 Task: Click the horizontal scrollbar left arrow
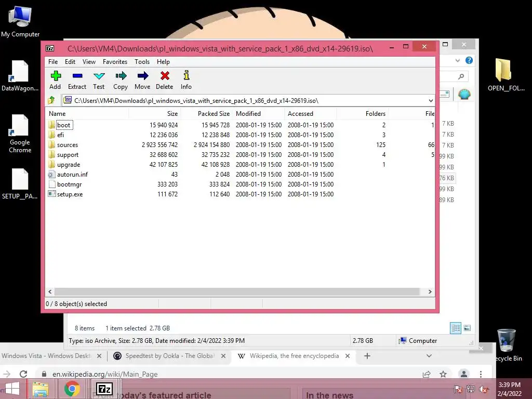click(50, 292)
